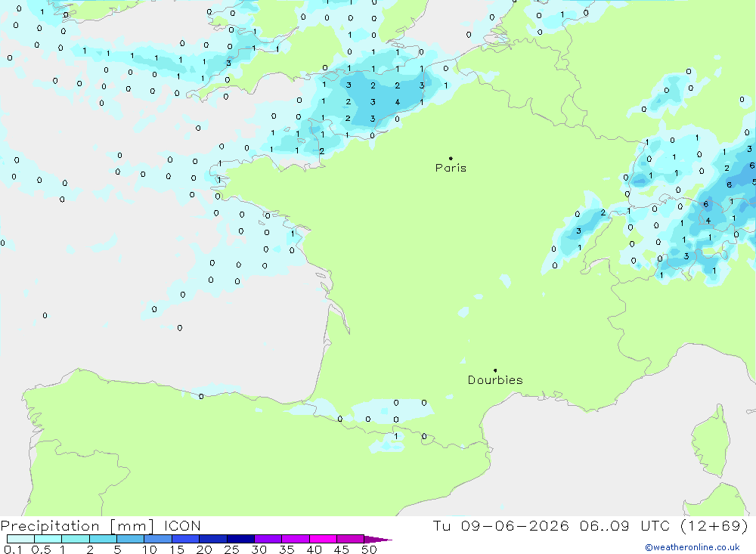Click the ICON model name label
The width and height of the screenshot is (756, 554).
(x=181, y=525)
